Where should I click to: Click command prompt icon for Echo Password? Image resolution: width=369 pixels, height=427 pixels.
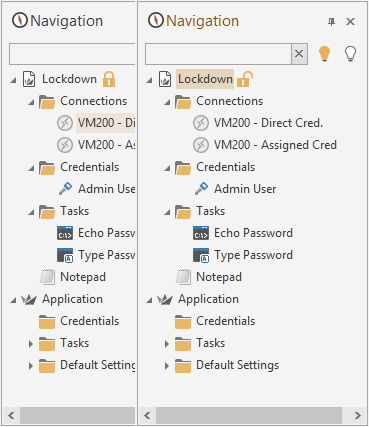[201, 233]
